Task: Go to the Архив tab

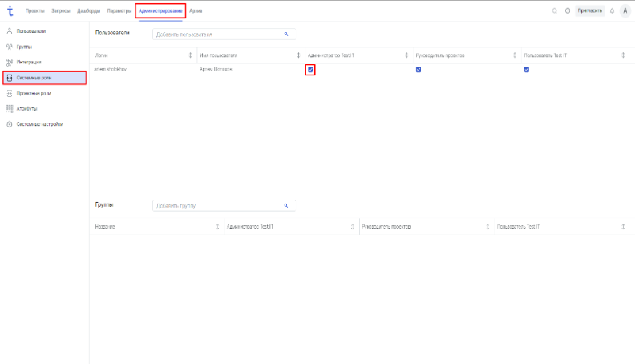Action: click(196, 11)
